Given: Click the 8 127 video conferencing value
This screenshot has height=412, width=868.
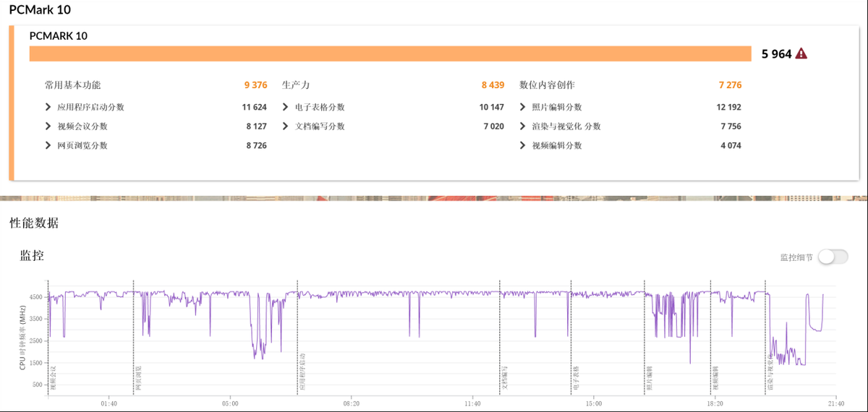Looking at the screenshot, I should pyautogui.click(x=257, y=126).
